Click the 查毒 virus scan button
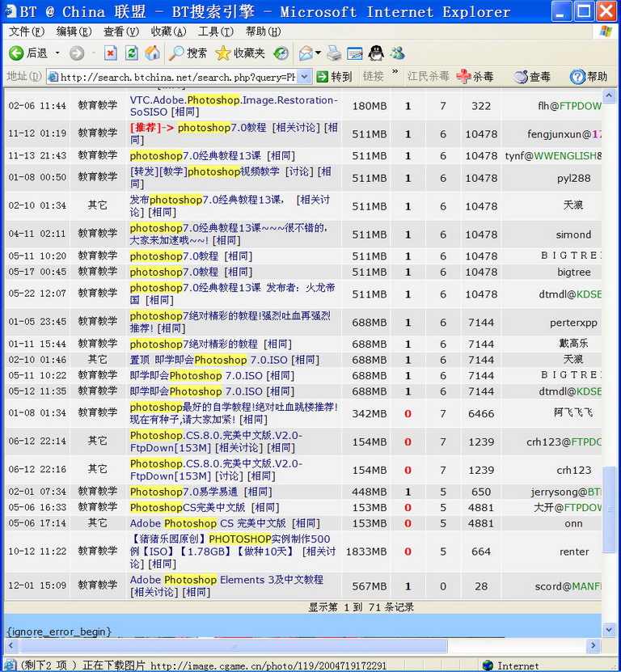Image resolution: width=621 pixels, height=672 pixels. pyautogui.click(x=532, y=77)
